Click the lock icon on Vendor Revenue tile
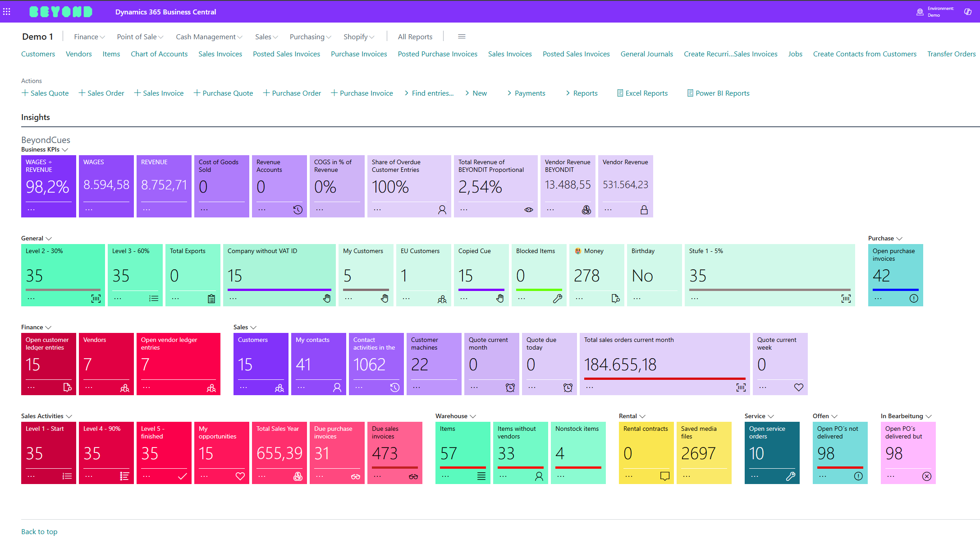Image resolution: width=980 pixels, height=549 pixels. [x=644, y=210]
